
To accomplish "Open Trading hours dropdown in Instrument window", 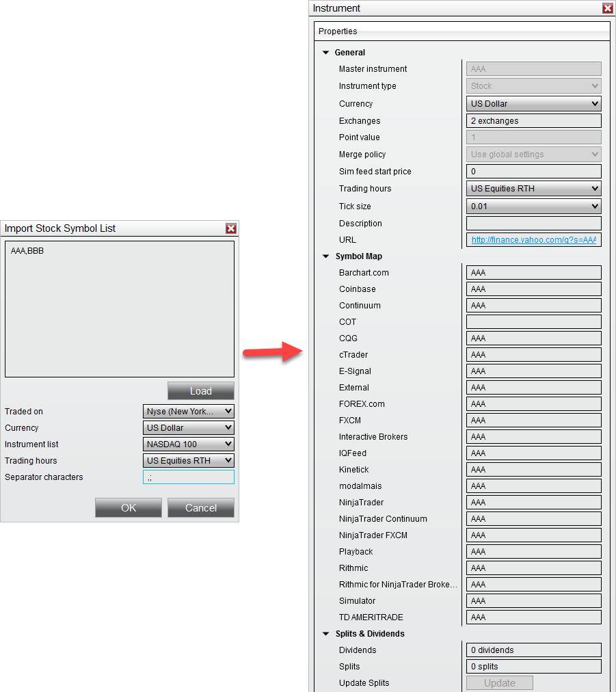I will [x=533, y=189].
